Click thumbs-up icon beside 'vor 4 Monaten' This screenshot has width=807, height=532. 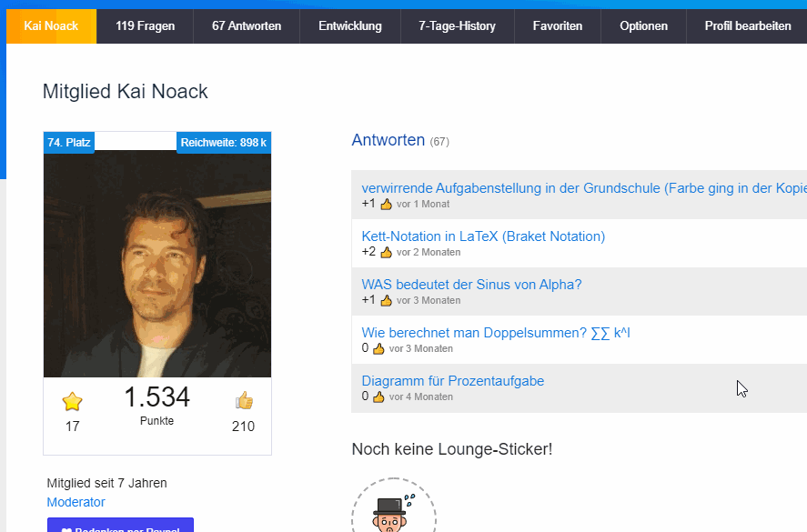pyautogui.click(x=378, y=396)
